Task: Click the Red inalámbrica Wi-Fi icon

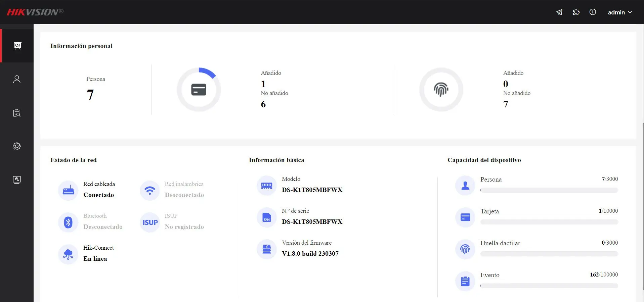Action: (149, 190)
